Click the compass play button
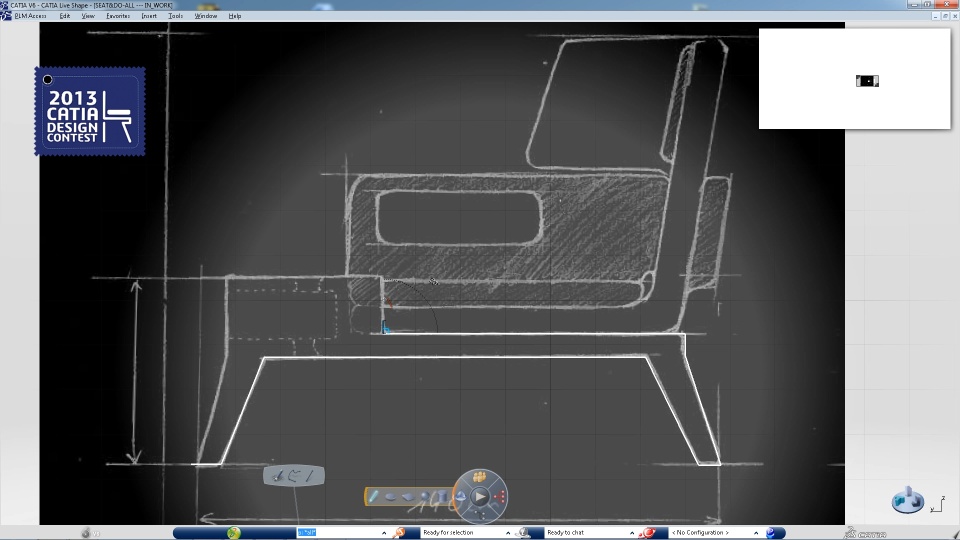 [480, 497]
